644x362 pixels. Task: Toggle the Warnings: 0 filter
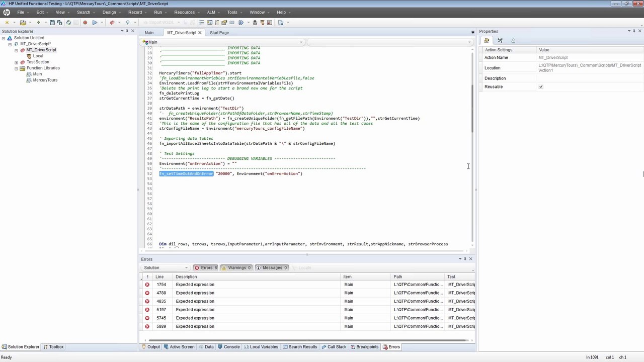[x=236, y=268]
